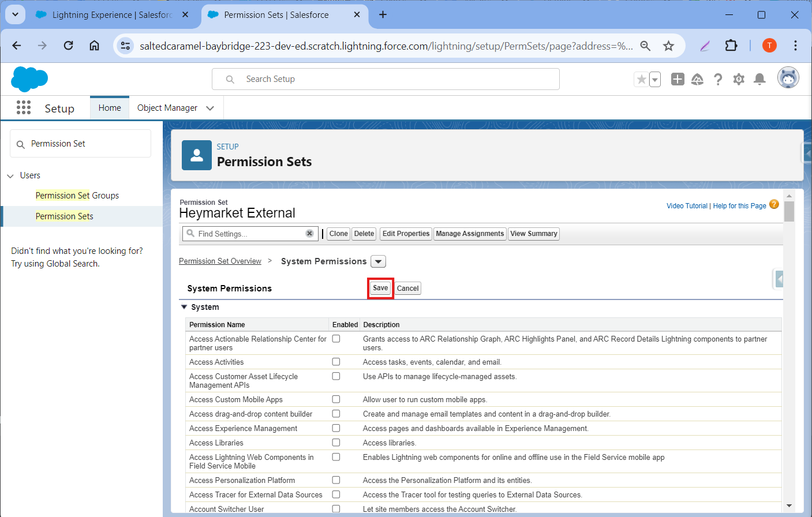Open the Trailhead guidance icon
812x517 pixels.
(697, 79)
